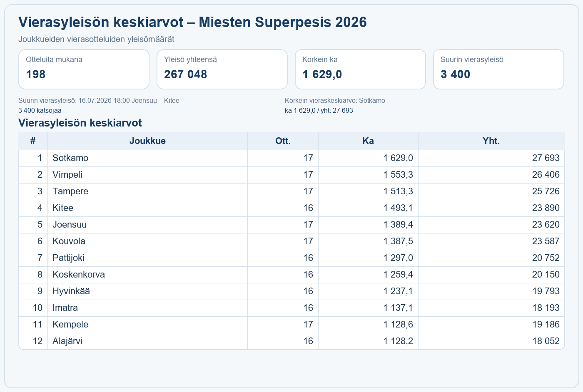Click the 'Korkein vieraskeskiarvo: Sotkamo' note
Screen dimensions: 583x392
coord(335,101)
